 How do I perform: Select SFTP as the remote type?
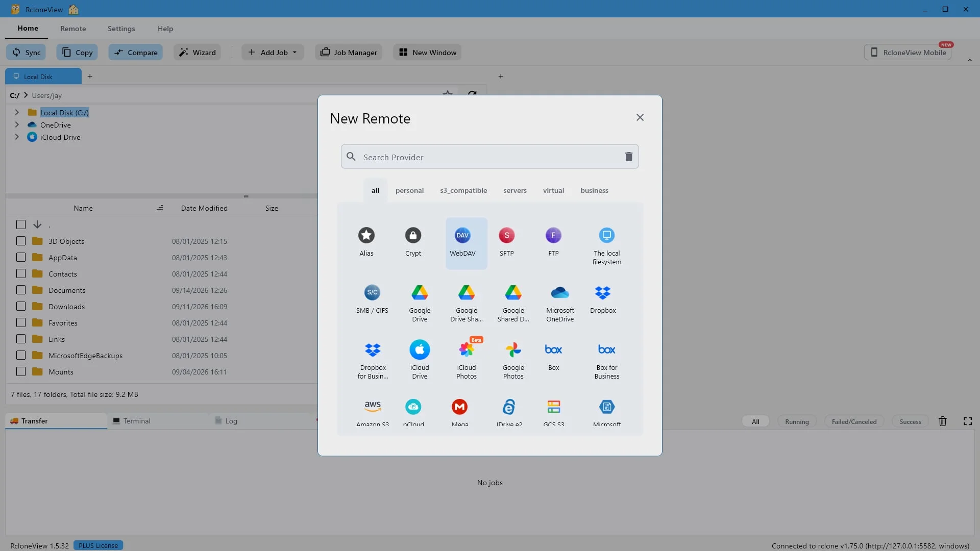pyautogui.click(x=506, y=236)
